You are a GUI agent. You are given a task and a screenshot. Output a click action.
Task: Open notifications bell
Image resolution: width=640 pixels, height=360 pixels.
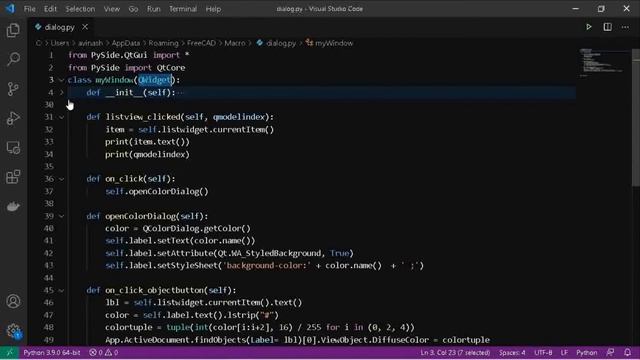click(627, 353)
